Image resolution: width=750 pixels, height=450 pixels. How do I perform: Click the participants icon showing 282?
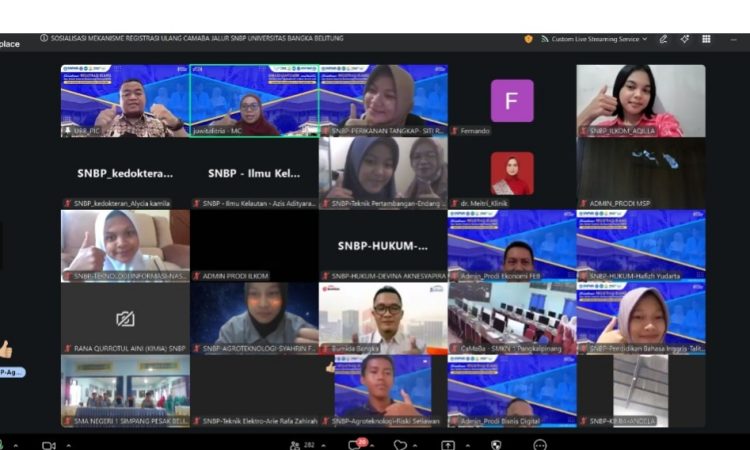[295, 445]
